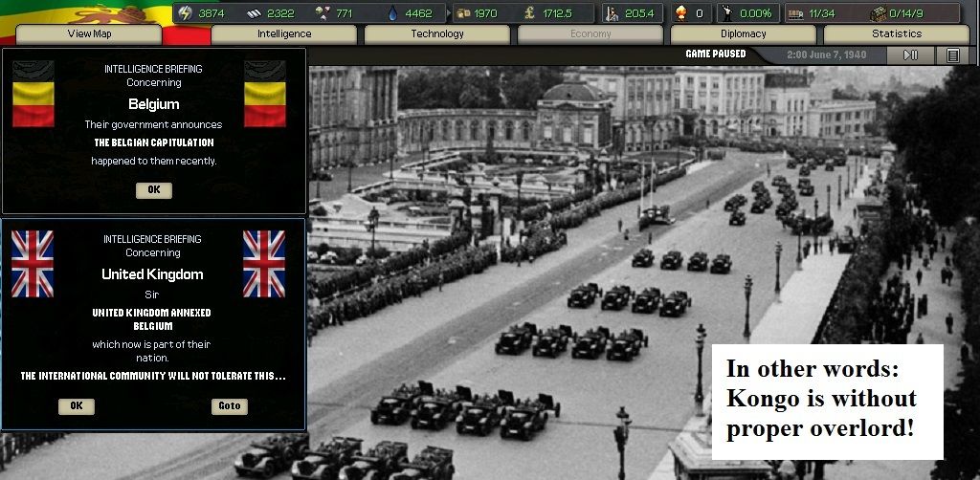980x480 pixels.
Task: Click the manpower soldier icon
Action: tap(612, 13)
